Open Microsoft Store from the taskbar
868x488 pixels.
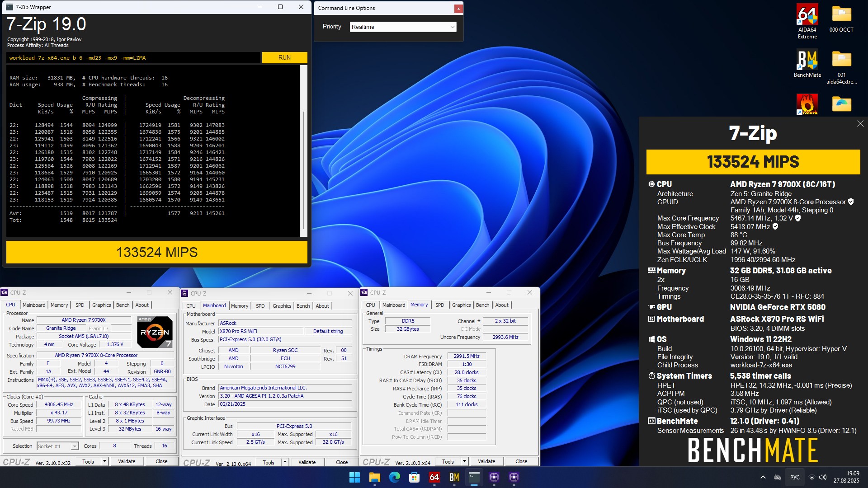coord(414,477)
